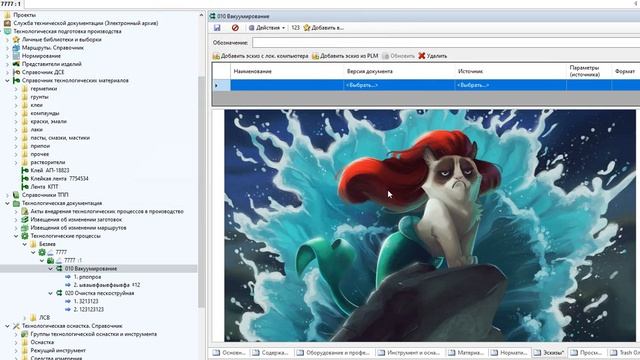Expand Личные библиотеки и выборки node
640x360 pixels.
click(7, 40)
